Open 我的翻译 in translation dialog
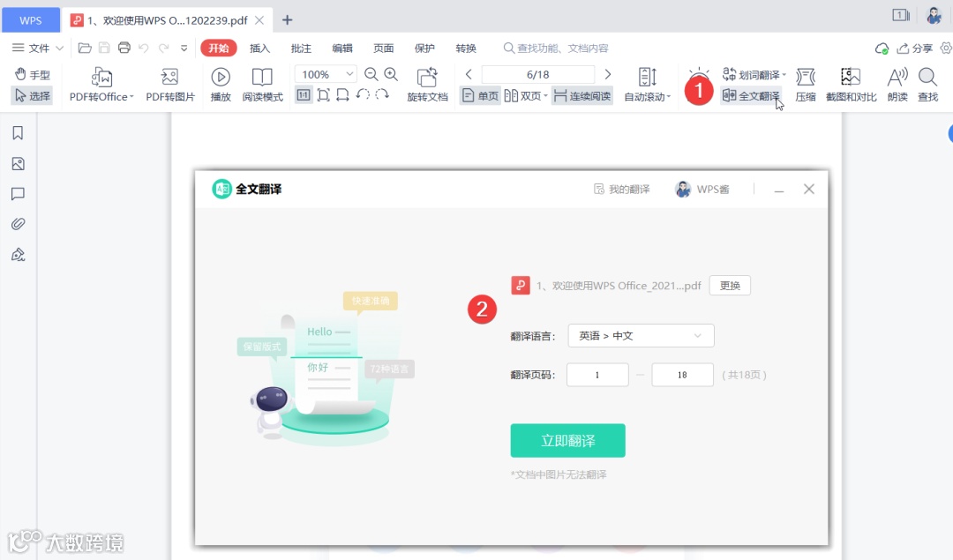This screenshot has width=953, height=560. point(622,189)
